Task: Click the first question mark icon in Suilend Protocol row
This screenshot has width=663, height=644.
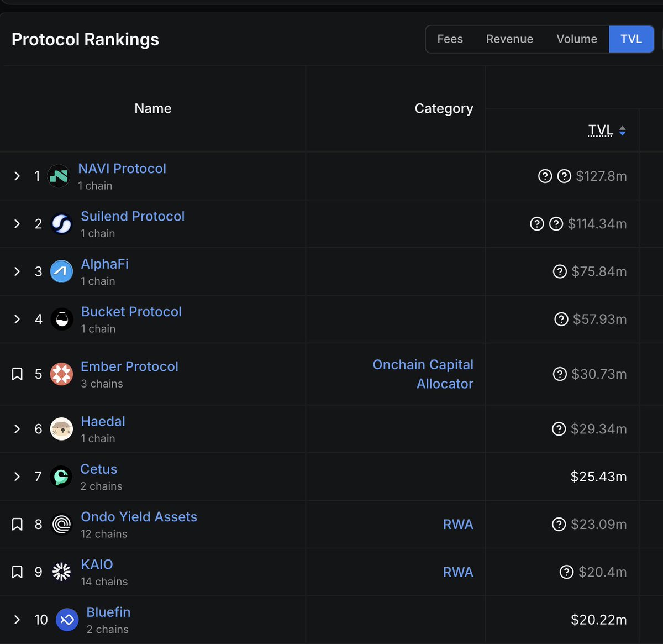Action: [537, 224]
